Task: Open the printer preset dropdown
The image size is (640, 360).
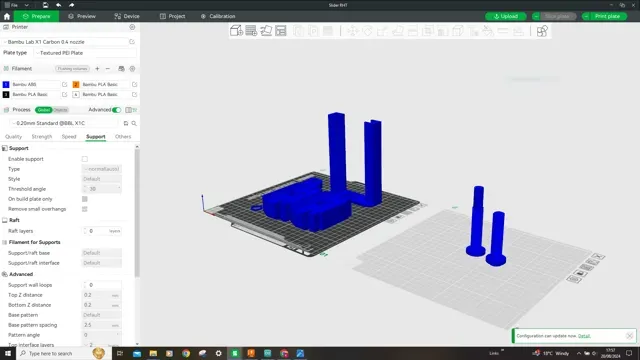Action: coord(65,42)
